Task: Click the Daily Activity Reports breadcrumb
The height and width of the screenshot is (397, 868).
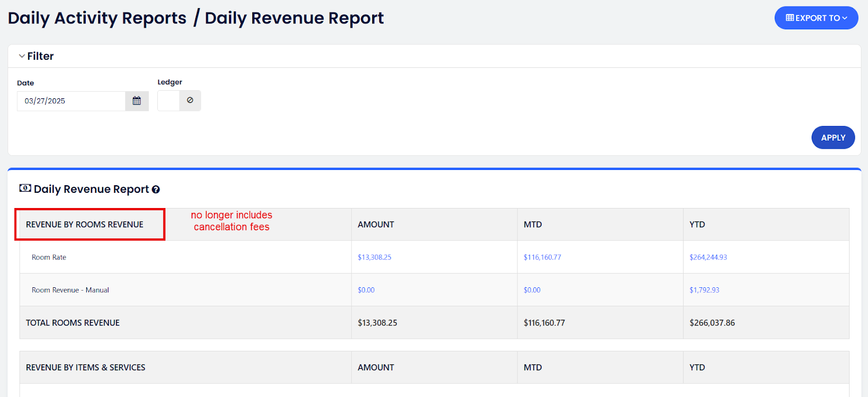Action: pos(97,18)
